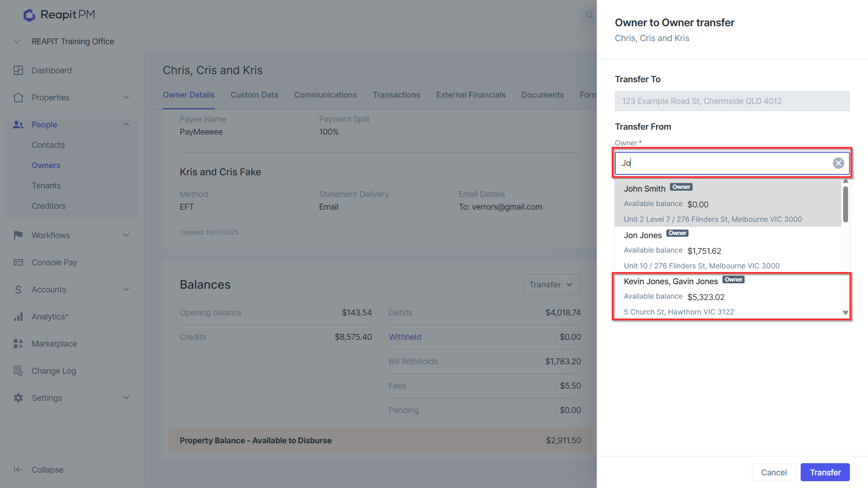The height and width of the screenshot is (488, 868).
Task: Click the blue Transfer button
Action: [x=825, y=472]
